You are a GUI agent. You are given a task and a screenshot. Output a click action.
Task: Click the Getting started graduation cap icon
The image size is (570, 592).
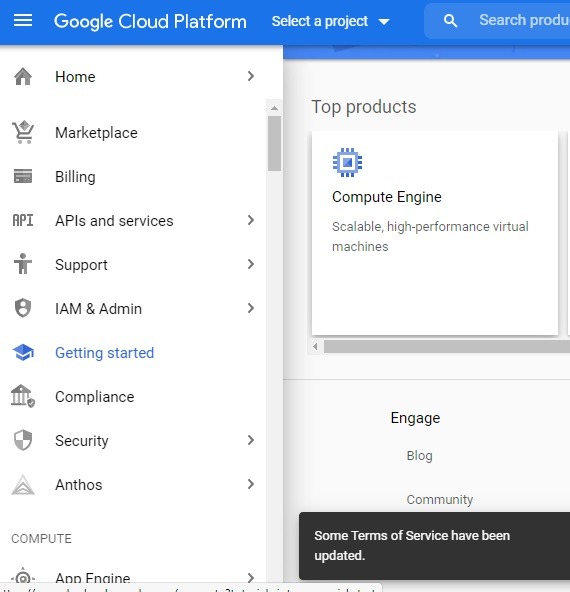(x=23, y=352)
